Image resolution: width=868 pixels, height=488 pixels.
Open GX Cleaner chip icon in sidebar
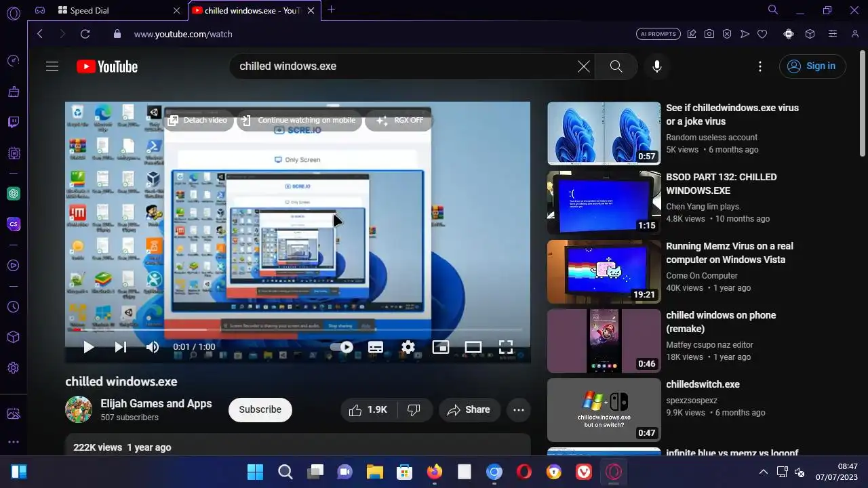point(14,154)
